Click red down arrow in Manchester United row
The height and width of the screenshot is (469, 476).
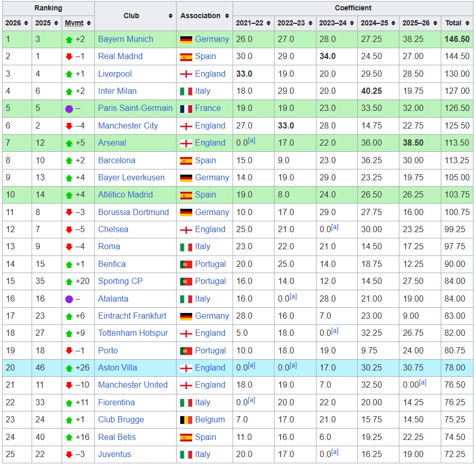click(69, 385)
